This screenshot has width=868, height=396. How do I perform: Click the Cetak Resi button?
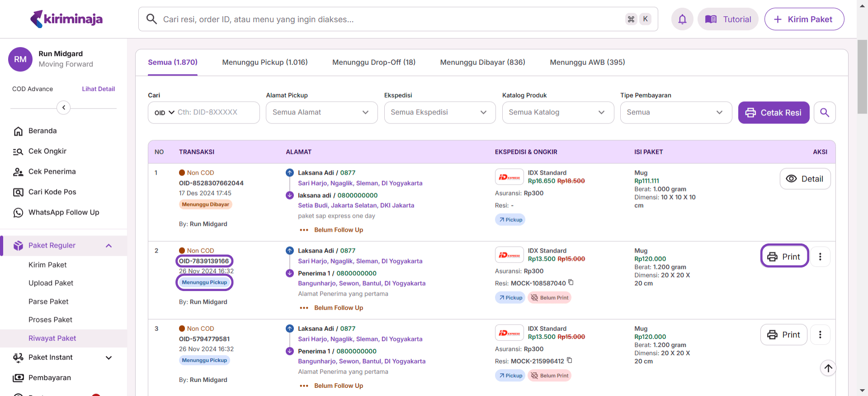(x=774, y=113)
